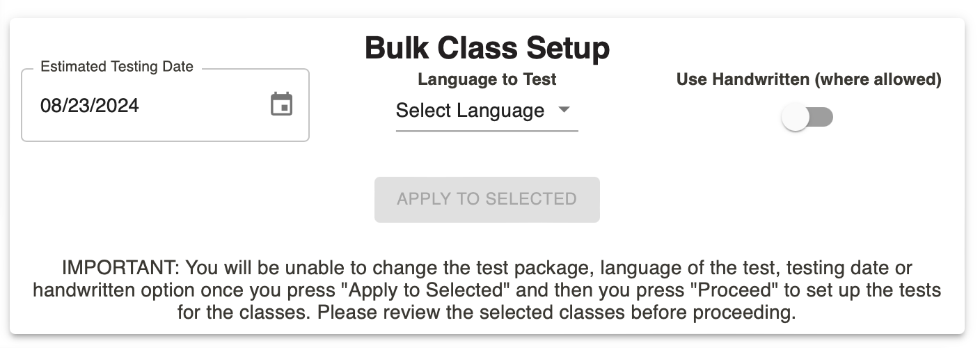Select the day 23 in the date

point(74,105)
